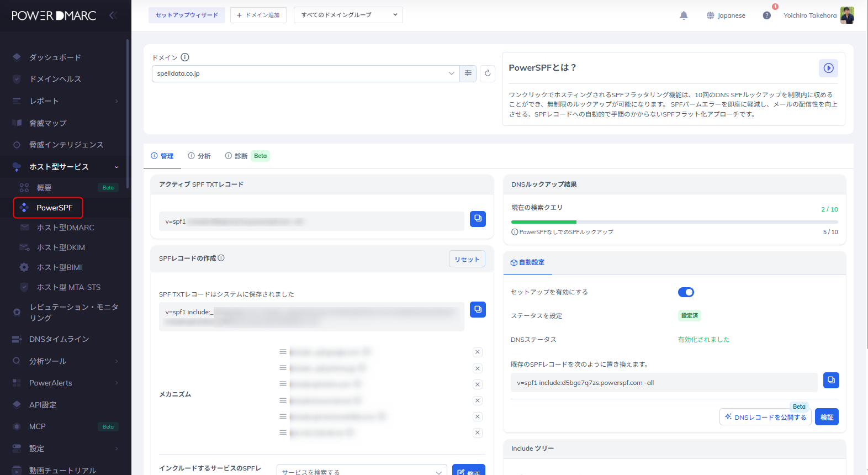Open the help question mark icon
868x475 pixels.
(766, 15)
